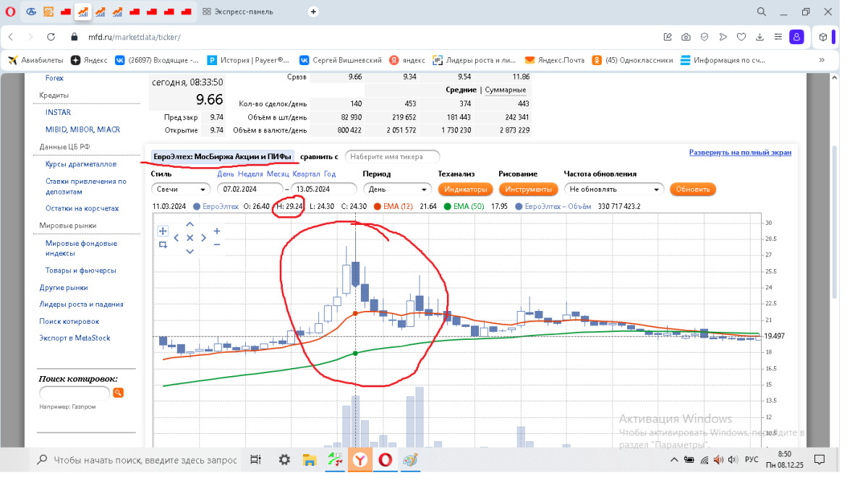This screenshot has height=499, width=868.
Task: Reload the page with the refresh icon
Action: coord(51,37)
